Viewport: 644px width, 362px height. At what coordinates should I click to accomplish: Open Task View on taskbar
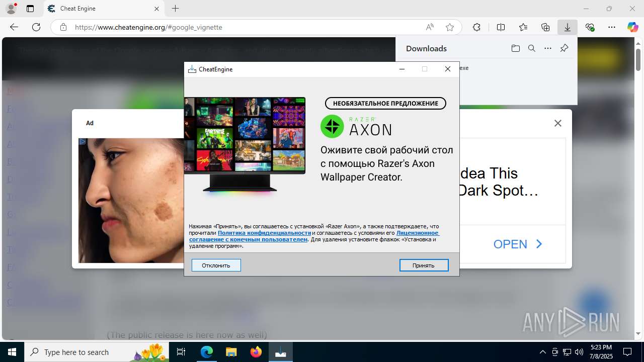point(181,352)
